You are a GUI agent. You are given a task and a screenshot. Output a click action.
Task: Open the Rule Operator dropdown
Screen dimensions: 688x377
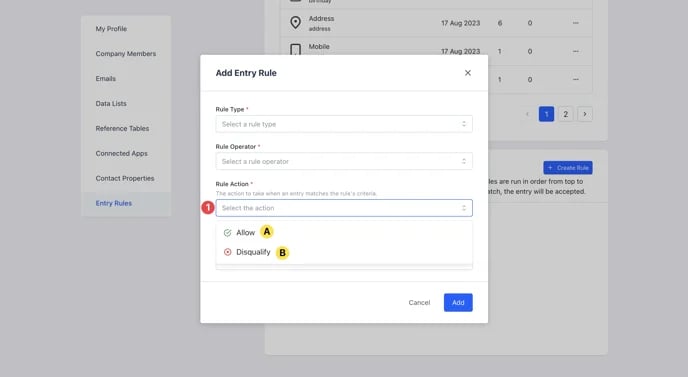[x=344, y=162]
